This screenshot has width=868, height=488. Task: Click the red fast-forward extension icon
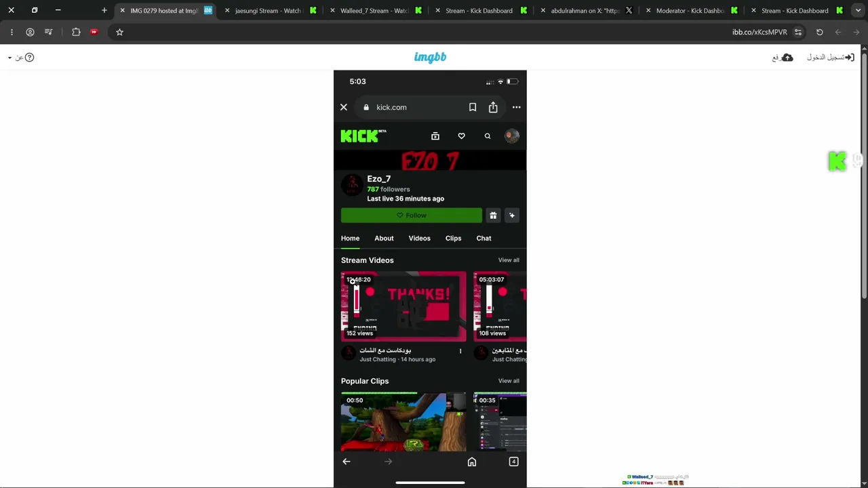tap(94, 32)
